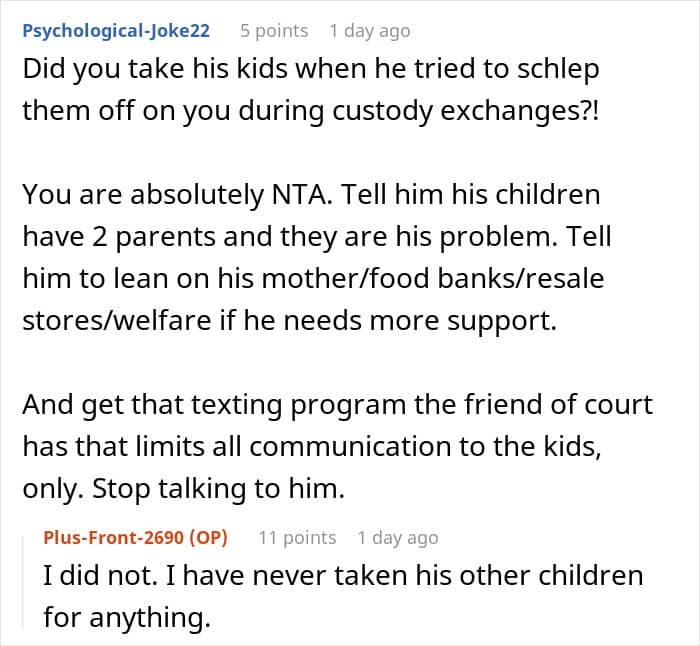Open the "1 day ago" timestamp on OP's reply
The width and height of the screenshot is (700, 646).
[x=398, y=538]
